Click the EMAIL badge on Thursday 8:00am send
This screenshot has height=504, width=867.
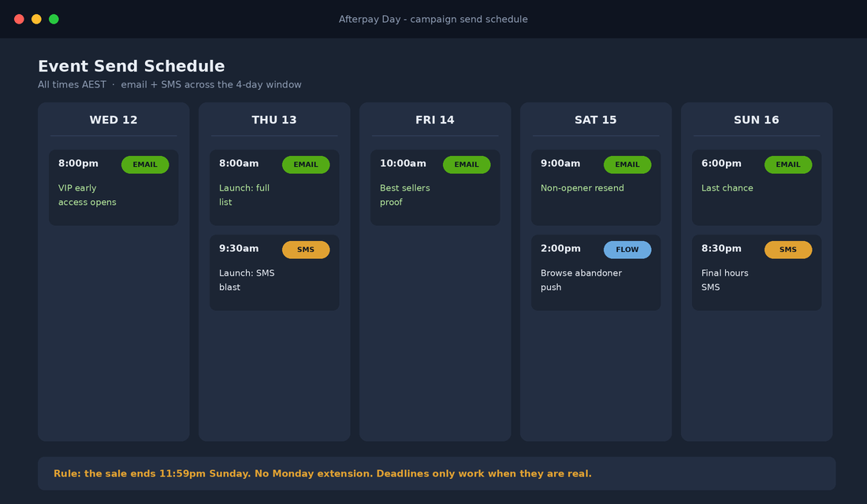pos(306,165)
